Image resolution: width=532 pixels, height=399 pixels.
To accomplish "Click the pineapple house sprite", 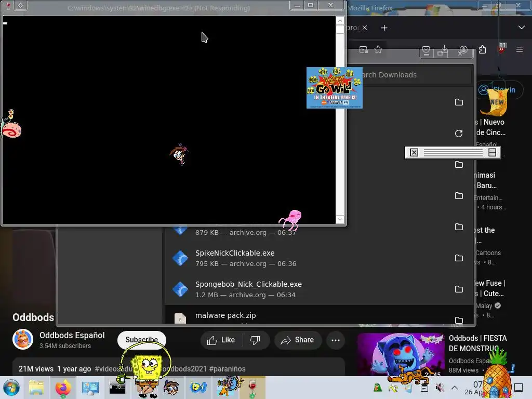I will tap(497, 372).
